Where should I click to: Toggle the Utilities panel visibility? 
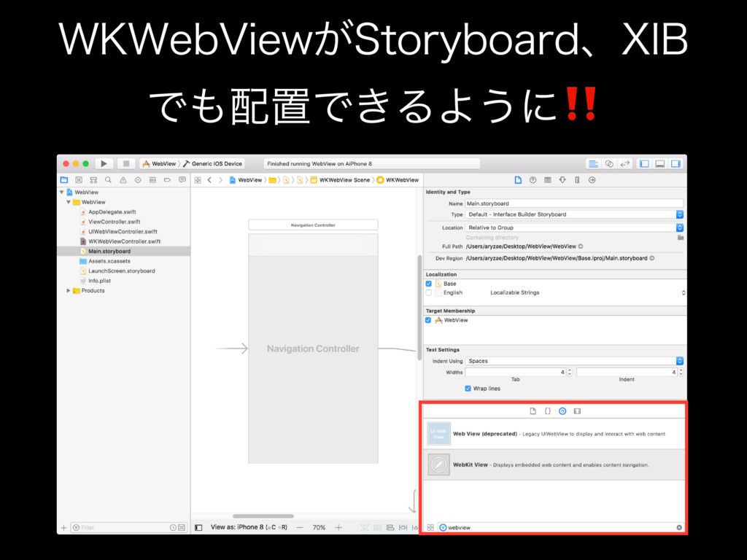click(676, 164)
